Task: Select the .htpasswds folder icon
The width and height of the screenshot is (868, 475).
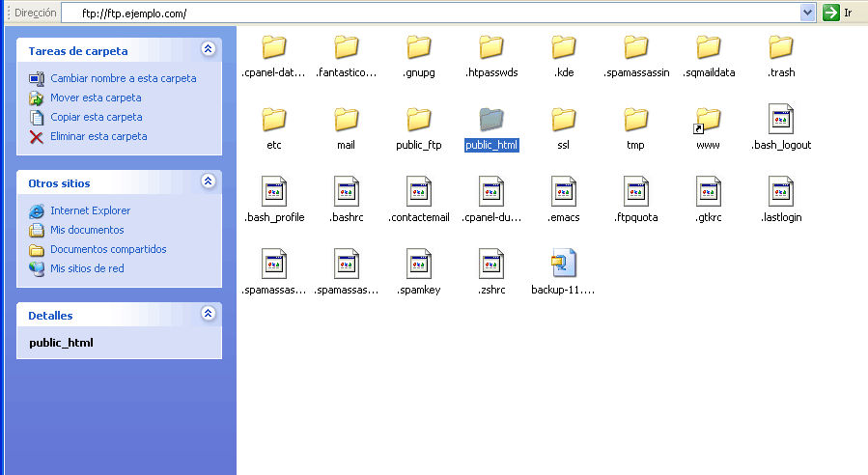Action: click(491, 47)
